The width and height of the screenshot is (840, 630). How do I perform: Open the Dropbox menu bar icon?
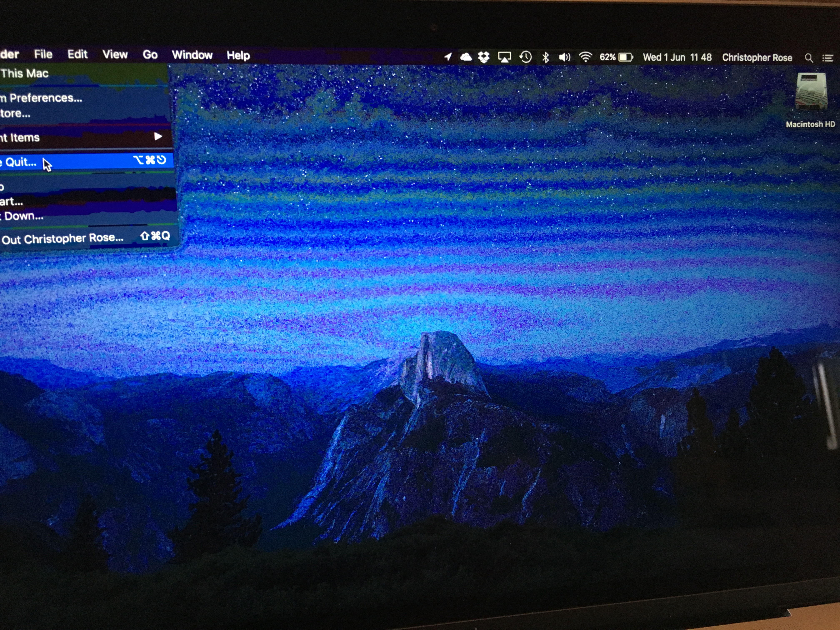coord(484,57)
